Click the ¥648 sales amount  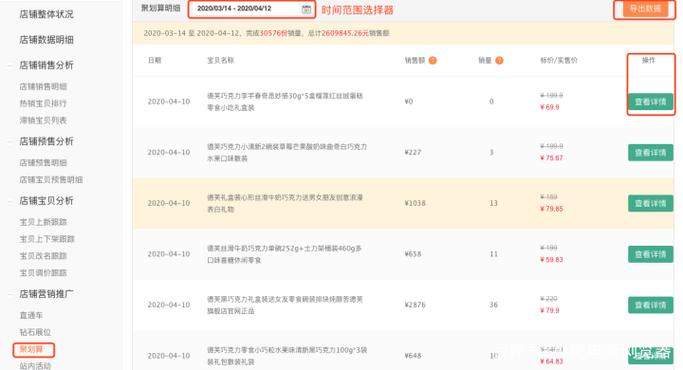[x=413, y=356]
